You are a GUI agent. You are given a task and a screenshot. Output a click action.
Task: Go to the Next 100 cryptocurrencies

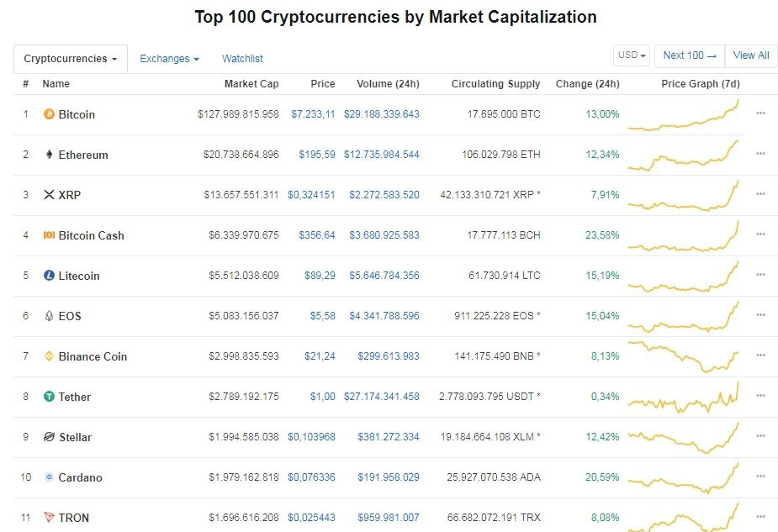click(x=689, y=55)
